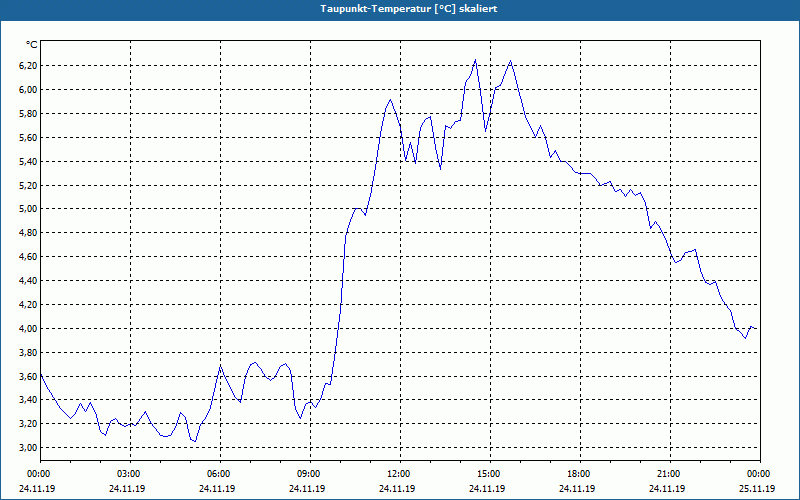The image size is (800, 500).
Task: Select the 3,20 y-axis value
Action: (28, 423)
